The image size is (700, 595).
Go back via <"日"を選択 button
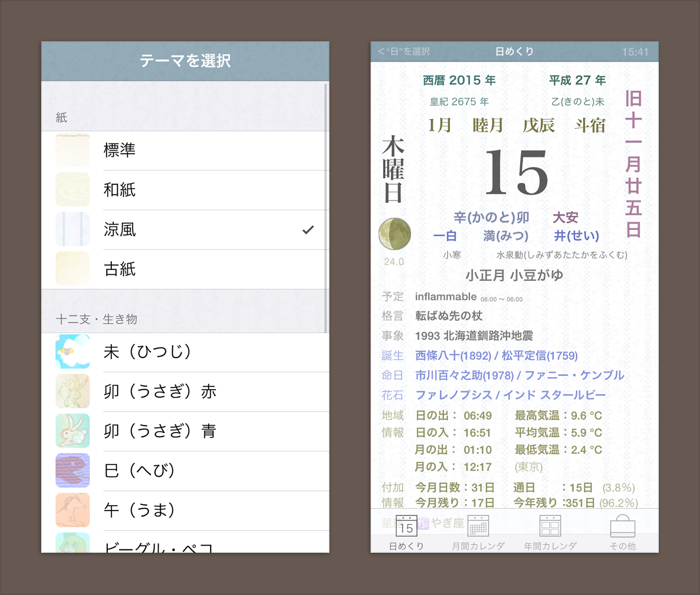403,52
